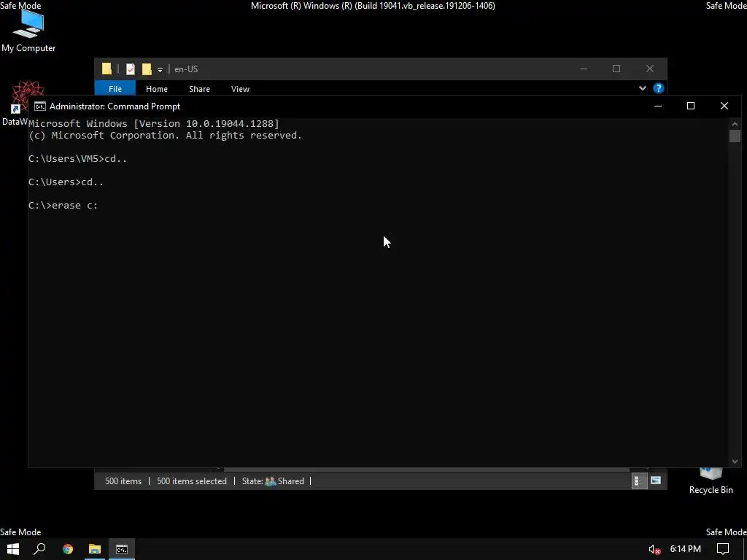Expand the Explorer ribbon chevron
The height and width of the screenshot is (560, 747).
click(642, 88)
